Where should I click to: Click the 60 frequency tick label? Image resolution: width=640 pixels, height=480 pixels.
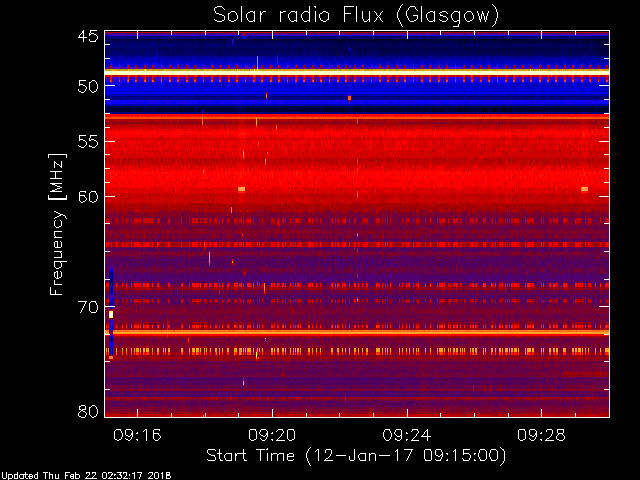(88, 196)
